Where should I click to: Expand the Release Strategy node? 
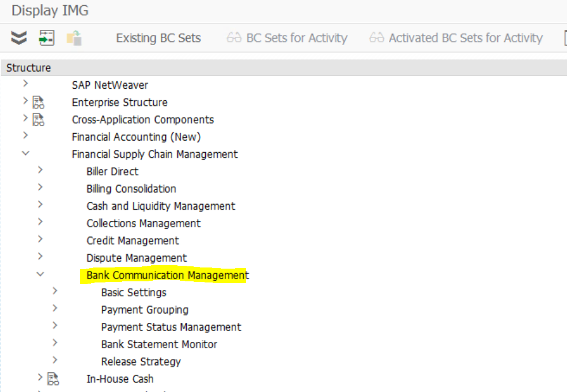(x=55, y=361)
